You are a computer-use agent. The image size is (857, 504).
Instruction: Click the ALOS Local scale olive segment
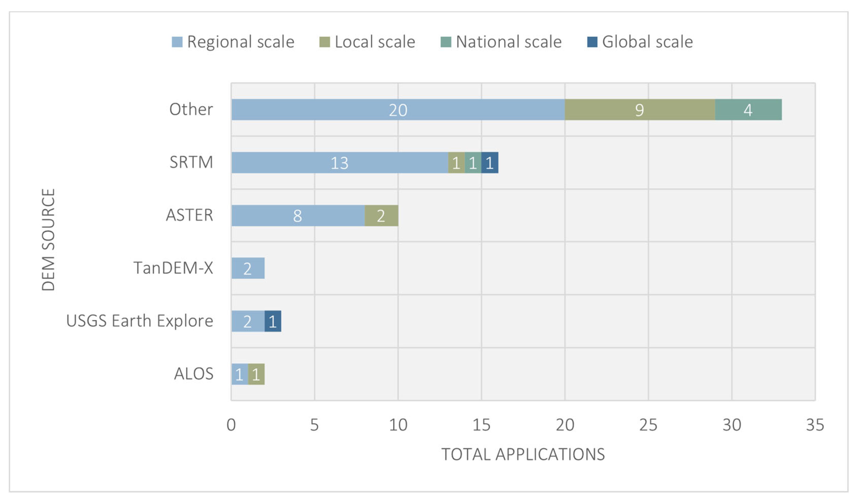(256, 374)
